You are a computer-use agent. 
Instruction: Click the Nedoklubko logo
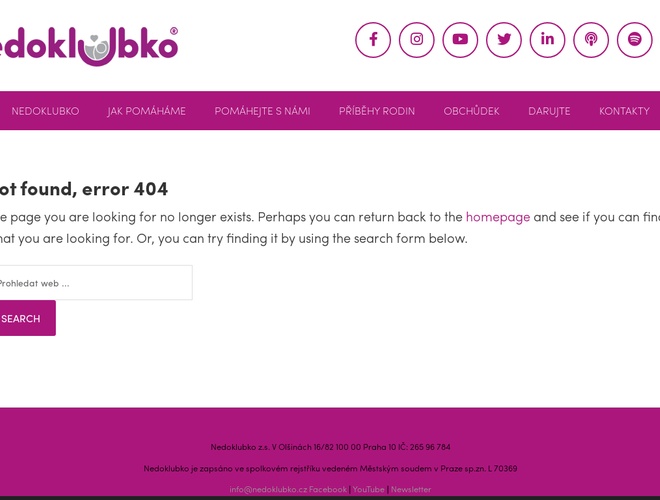[x=88, y=46]
